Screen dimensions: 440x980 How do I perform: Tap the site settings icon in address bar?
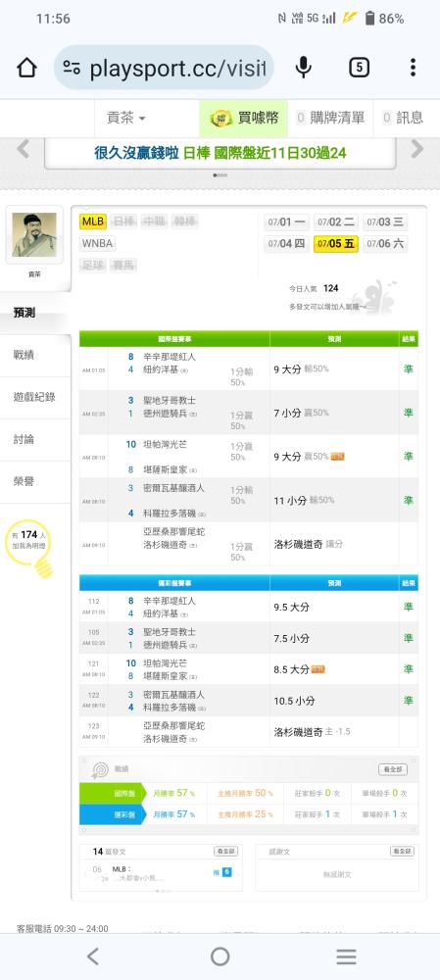click(72, 69)
